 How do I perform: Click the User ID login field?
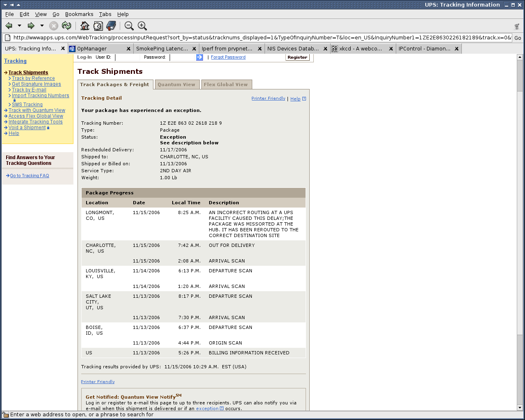[128, 57]
